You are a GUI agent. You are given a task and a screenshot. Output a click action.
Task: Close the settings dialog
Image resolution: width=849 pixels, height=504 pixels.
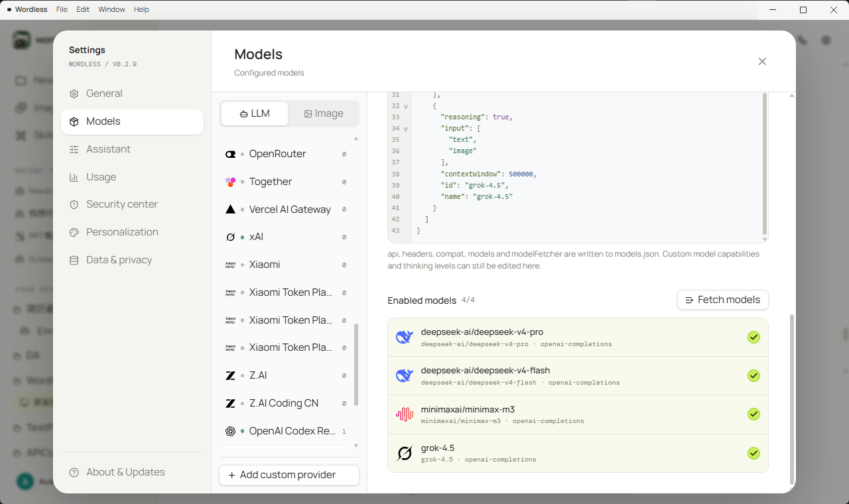point(762,62)
